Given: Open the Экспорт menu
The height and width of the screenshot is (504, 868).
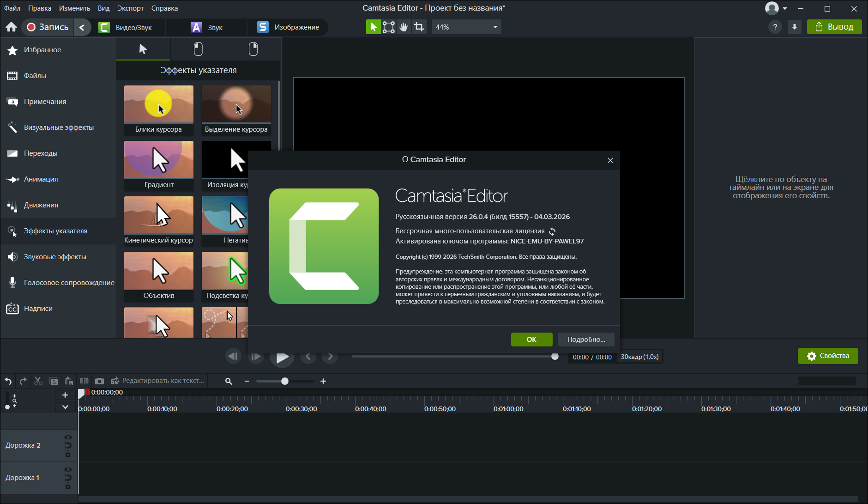Looking at the screenshot, I should (x=130, y=8).
